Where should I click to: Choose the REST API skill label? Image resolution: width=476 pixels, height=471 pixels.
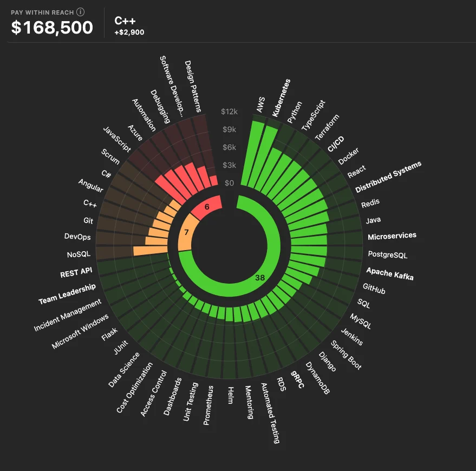[x=76, y=272]
